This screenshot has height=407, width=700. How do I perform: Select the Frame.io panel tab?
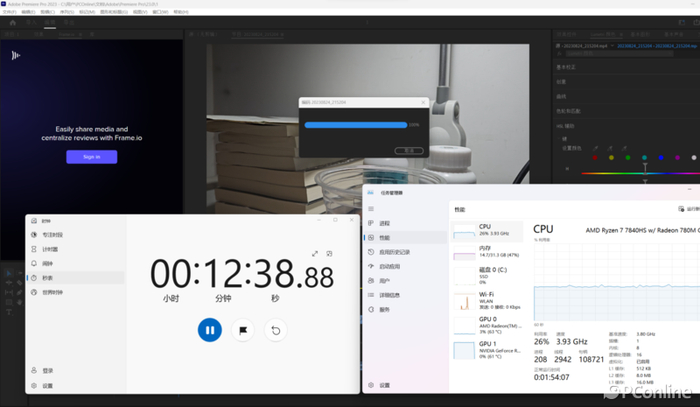(x=67, y=34)
